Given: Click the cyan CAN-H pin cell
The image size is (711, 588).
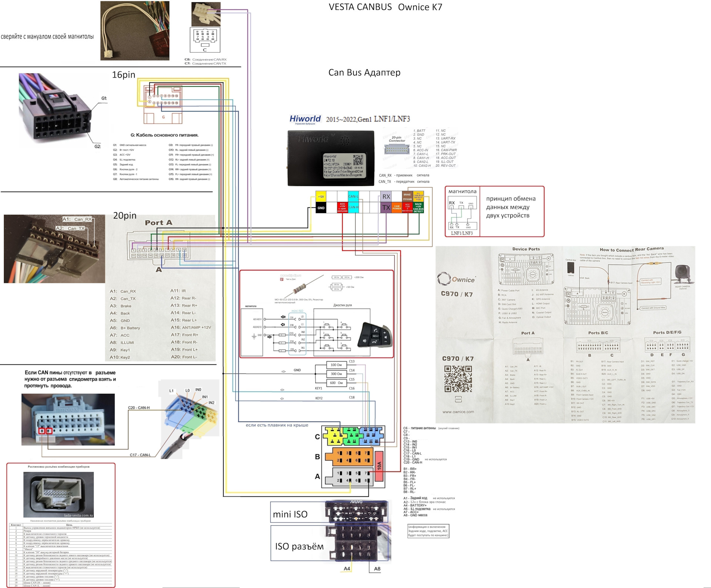Looking at the screenshot, I should (353, 207).
